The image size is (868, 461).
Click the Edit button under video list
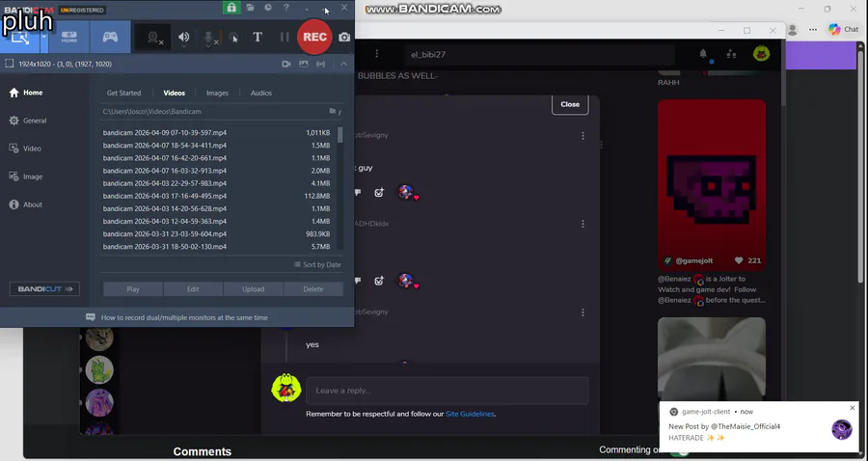click(x=193, y=289)
